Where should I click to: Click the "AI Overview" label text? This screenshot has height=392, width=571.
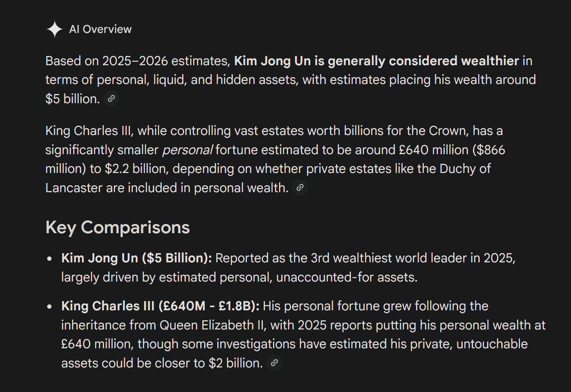point(100,29)
